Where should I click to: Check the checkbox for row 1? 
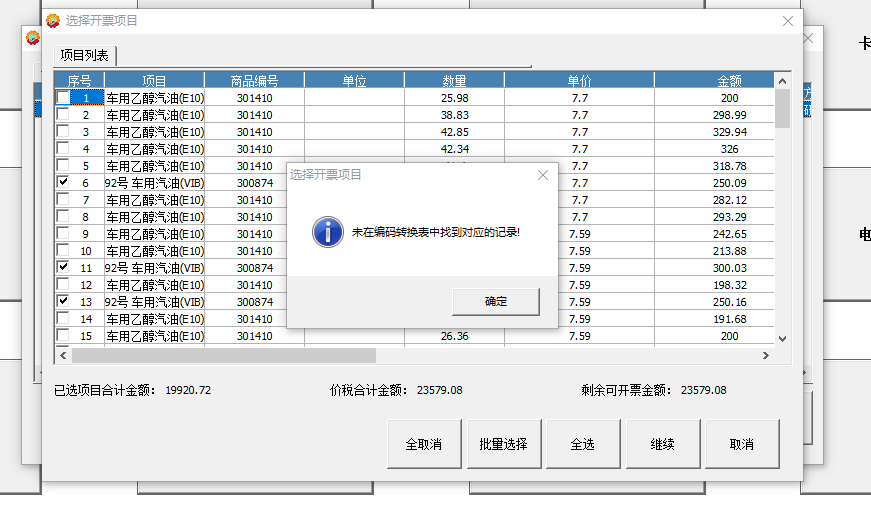click(x=64, y=98)
